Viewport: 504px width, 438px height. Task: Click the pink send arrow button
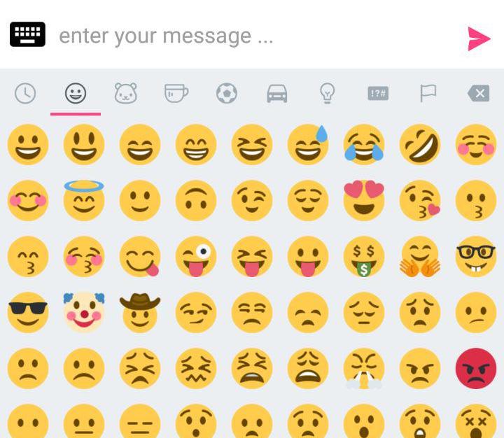point(479,39)
